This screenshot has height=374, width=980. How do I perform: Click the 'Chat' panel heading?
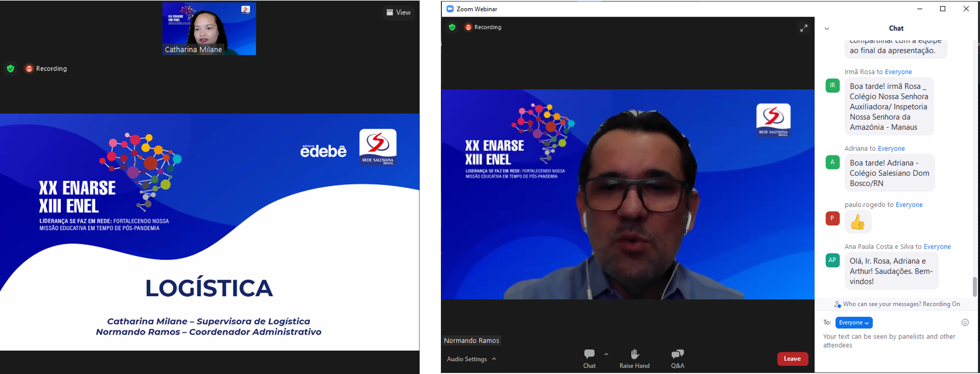(x=896, y=28)
